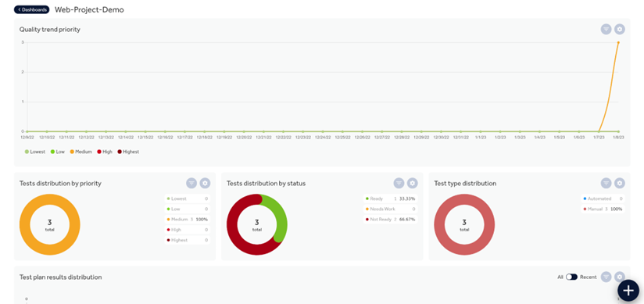Open settings gear for Quality trend priority
The height and width of the screenshot is (304, 644).
point(620,29)
